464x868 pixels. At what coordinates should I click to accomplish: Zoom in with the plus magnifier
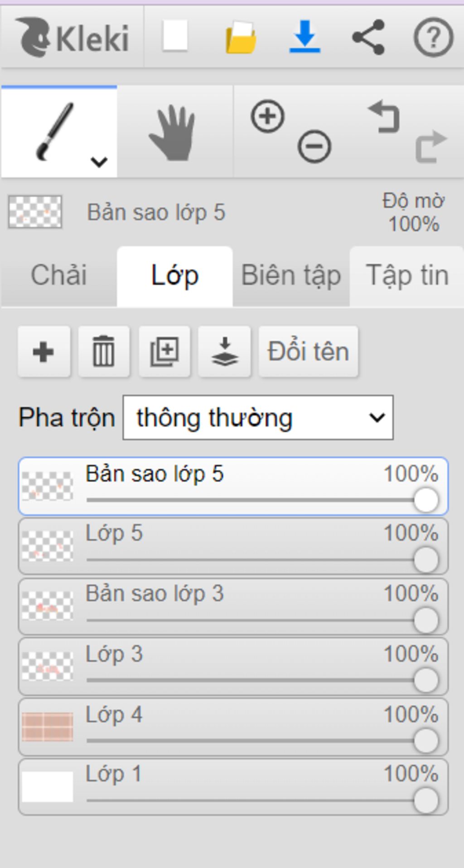[x=267, y=116]
